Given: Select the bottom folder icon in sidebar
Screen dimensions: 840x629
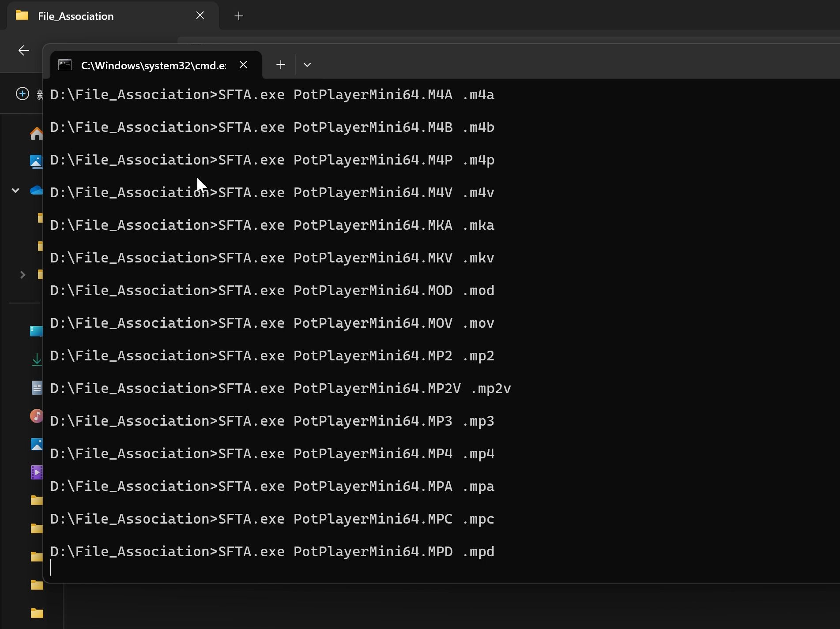Looking at the screenshot, I should [x=36, y=613].
